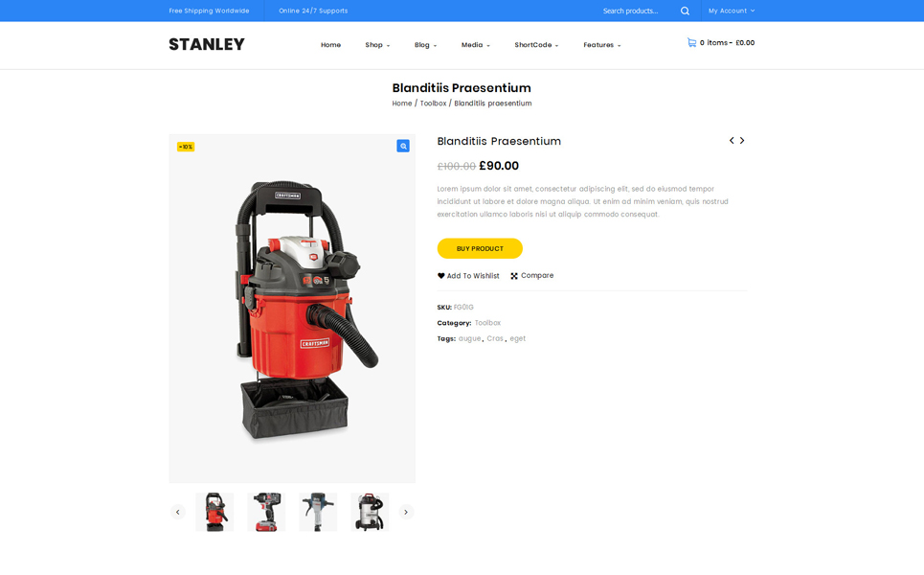The width and height of the screenshot is (924, 575).
Task: Click the search magnifier icon in top bar
Action: [685, 11]
